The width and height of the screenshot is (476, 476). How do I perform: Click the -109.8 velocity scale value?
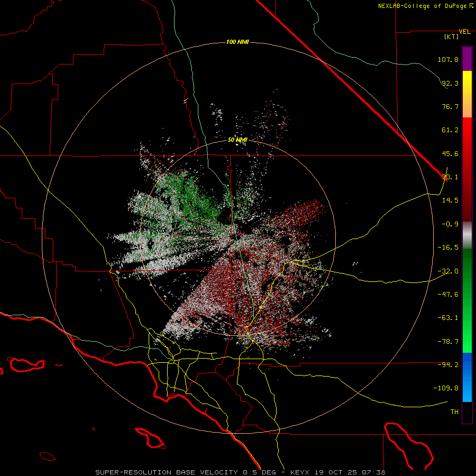click(x=446, y=388)
